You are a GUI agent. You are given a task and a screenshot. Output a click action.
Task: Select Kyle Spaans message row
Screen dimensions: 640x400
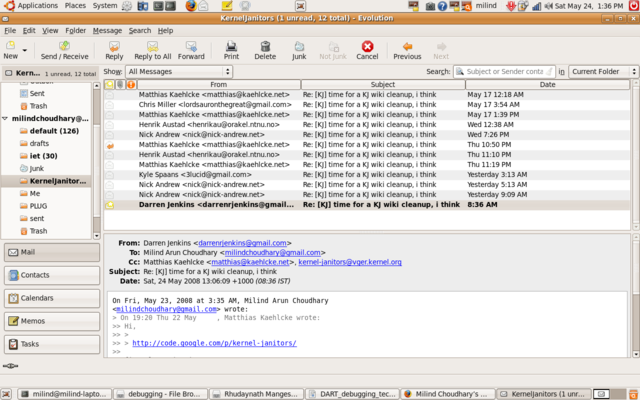point(367,175)
